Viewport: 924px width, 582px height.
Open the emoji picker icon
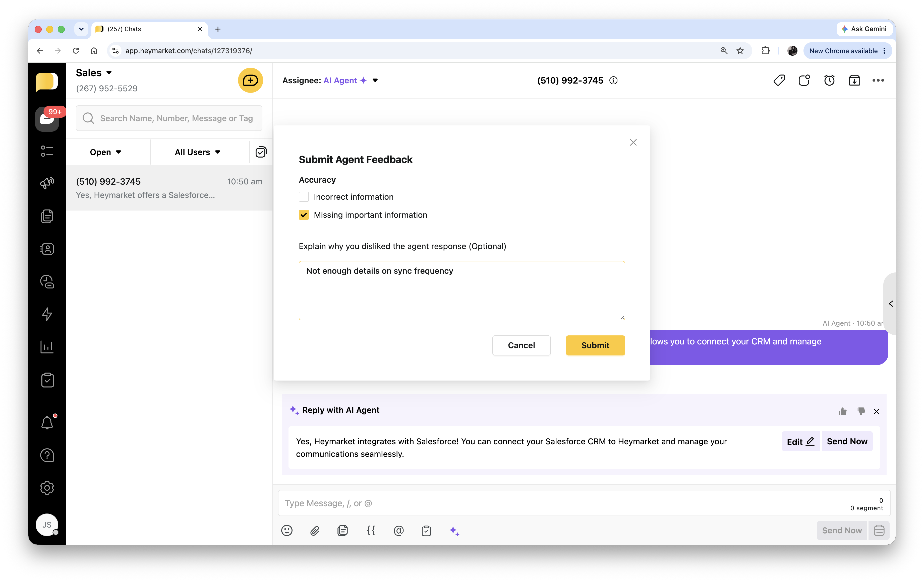[287, 531]
